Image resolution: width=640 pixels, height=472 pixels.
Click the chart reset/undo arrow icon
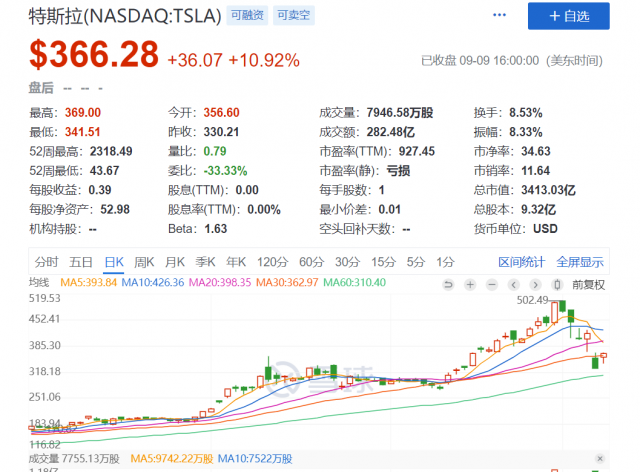(448, 285)
